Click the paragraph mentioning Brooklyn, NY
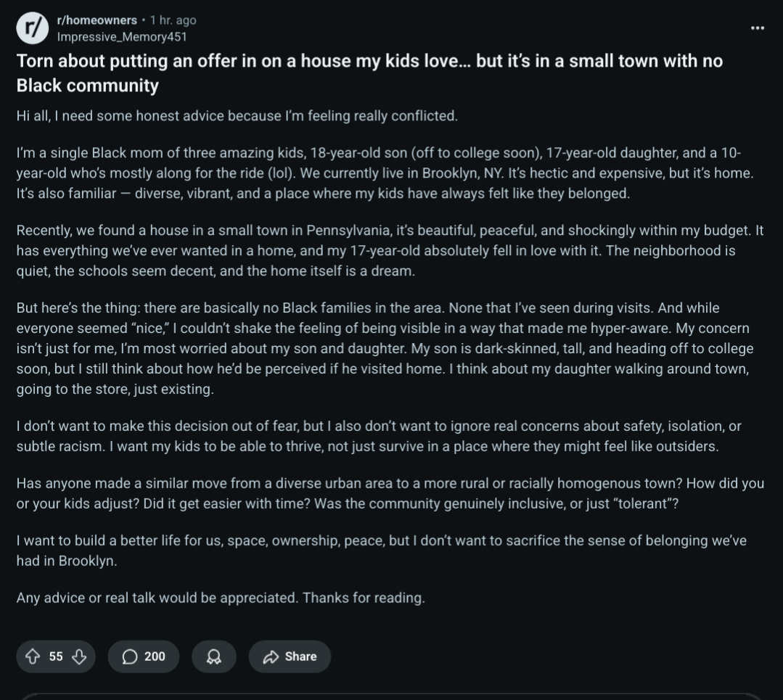Viewport: 783px width, 700px height. coord(385,173)
